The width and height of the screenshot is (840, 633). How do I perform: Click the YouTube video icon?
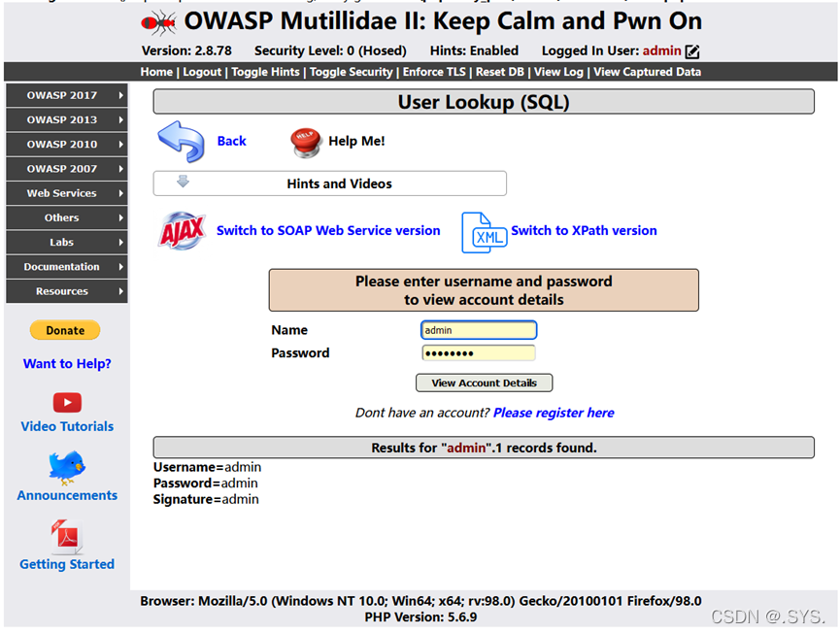[x=68, y=402]
